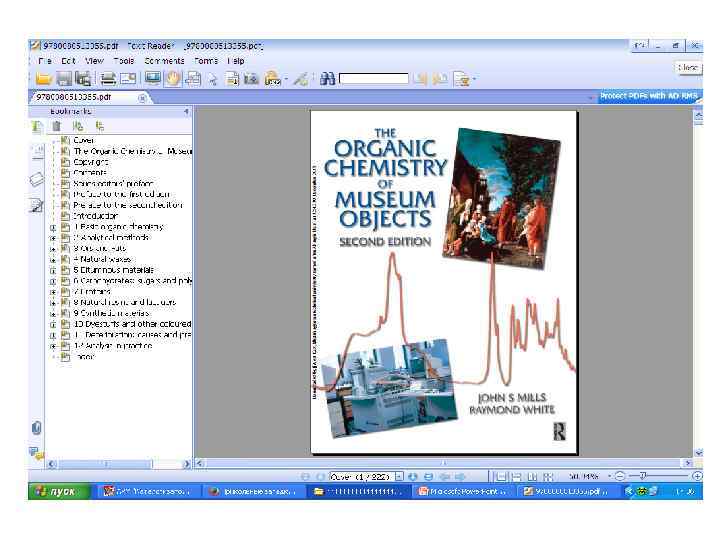Click the zoom-out minus button
720x540 pixels.
(x=619, y=476)
